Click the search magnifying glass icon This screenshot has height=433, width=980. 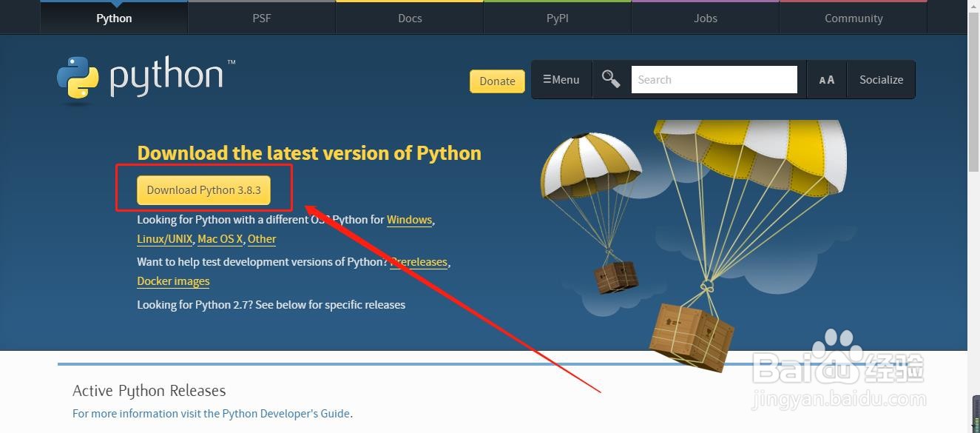611,78
